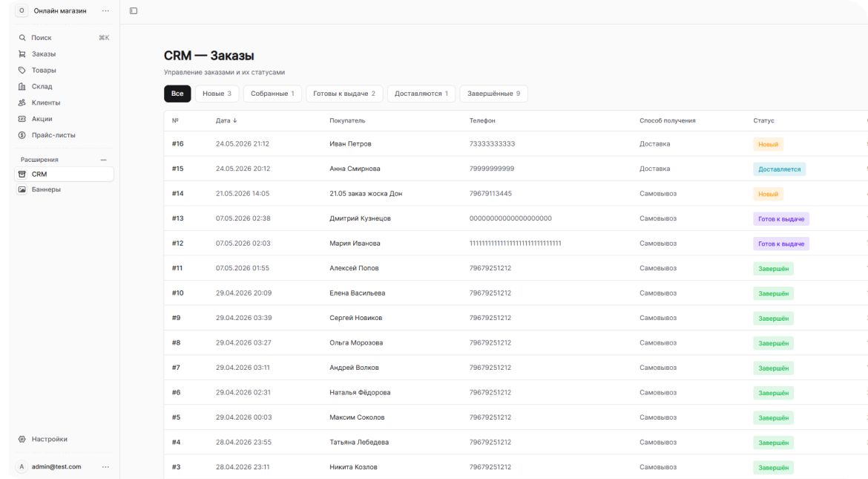Click the Онлайн магазин store name
This screenshot has width=868, height=479.
[x=60, y=10]
